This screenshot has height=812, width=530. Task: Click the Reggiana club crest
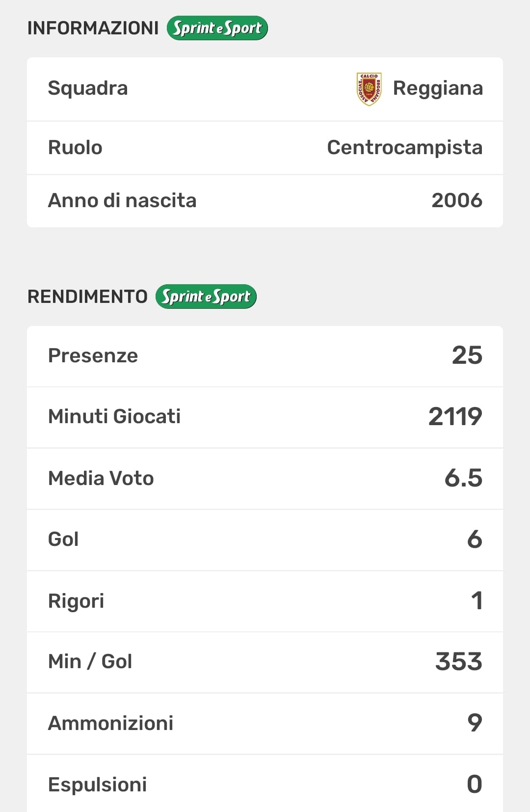pos(369,89)
